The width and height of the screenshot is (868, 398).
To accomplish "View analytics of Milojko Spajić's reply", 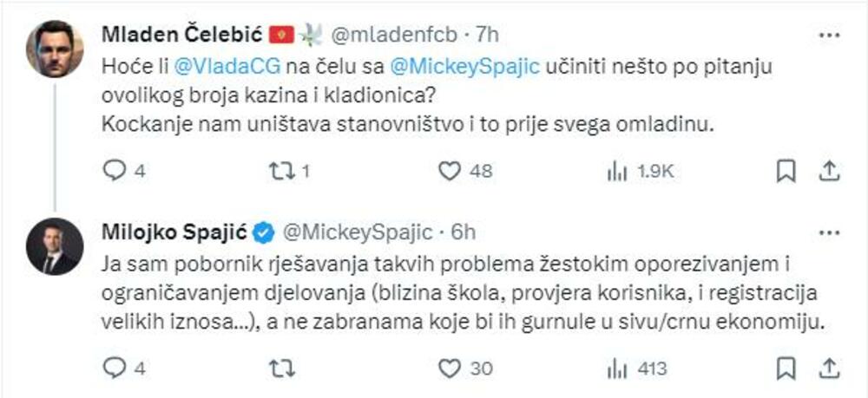I will 617,369.
